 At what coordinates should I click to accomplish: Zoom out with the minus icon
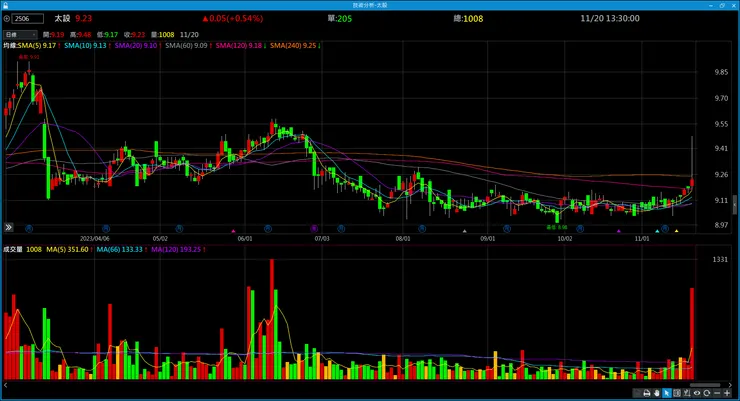pyautogui.click(x=717, y=393)
